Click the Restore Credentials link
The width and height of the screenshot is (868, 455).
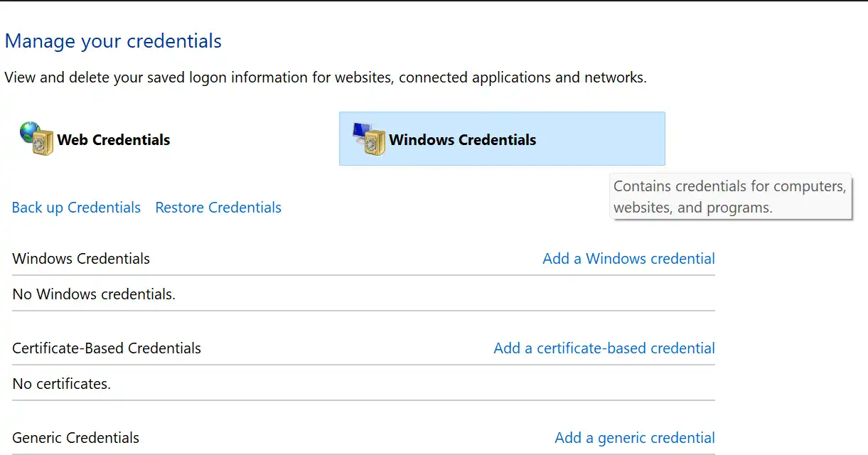pos(218,208)
